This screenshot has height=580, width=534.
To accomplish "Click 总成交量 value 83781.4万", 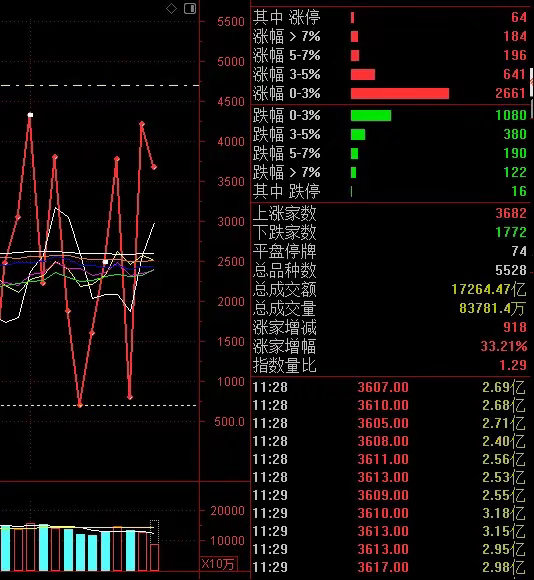I will tap(492, 308).
